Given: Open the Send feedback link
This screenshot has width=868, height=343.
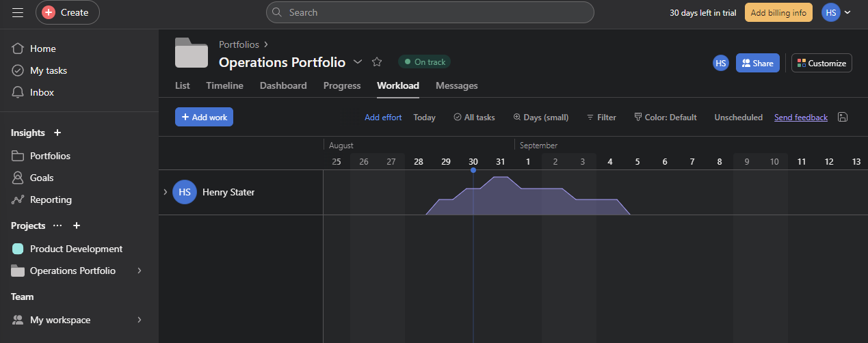Looking at the screenshot, I should point(800,118).
